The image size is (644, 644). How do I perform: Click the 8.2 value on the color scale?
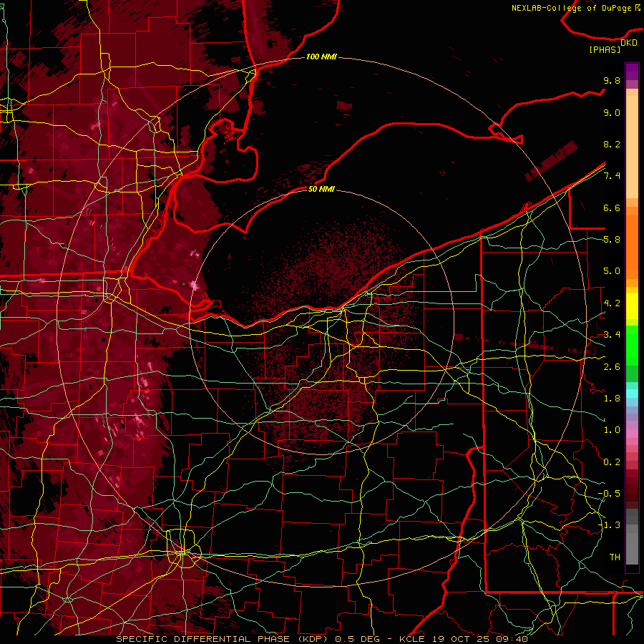coord(612,144)
